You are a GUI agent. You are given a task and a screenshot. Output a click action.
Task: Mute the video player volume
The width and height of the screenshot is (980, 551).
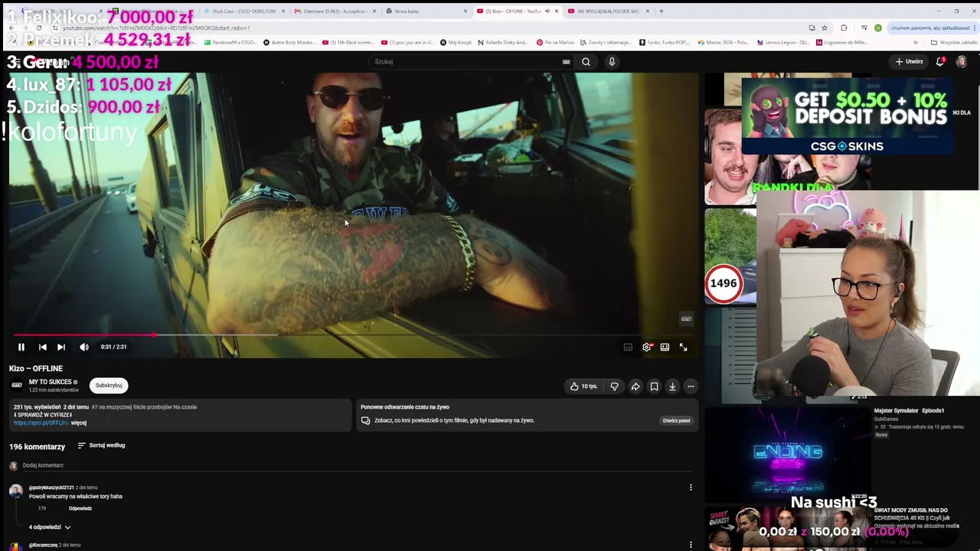[84, 347]
